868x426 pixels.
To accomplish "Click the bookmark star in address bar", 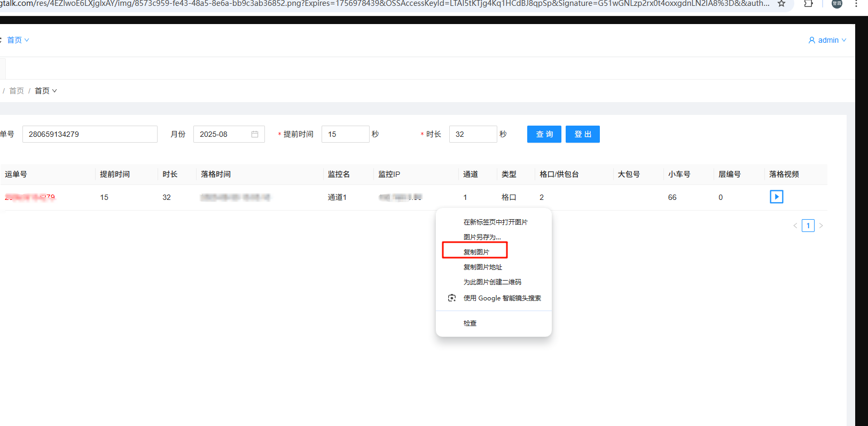I will point(781,4).
